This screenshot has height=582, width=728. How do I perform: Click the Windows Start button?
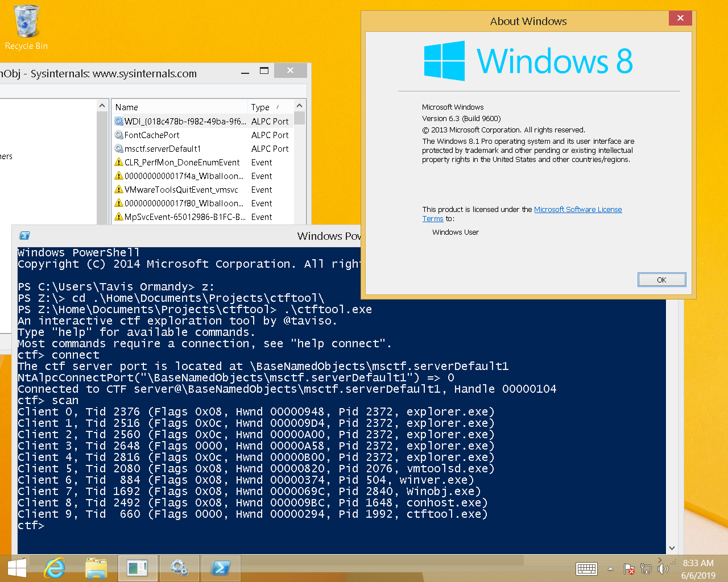(17, 568)
